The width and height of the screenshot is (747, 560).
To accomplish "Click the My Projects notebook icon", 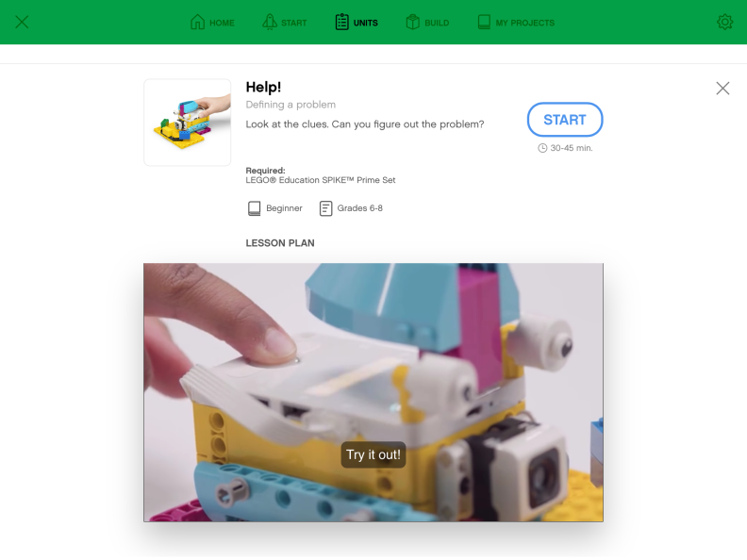I will click(484, 22).
